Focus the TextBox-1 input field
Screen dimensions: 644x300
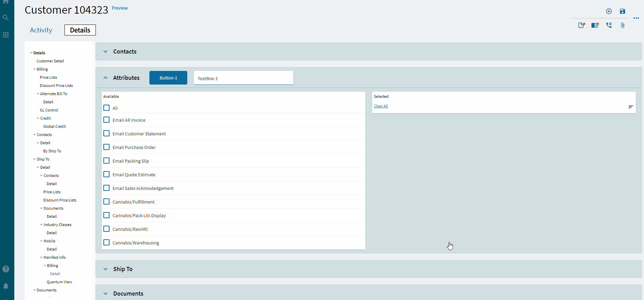244,78
